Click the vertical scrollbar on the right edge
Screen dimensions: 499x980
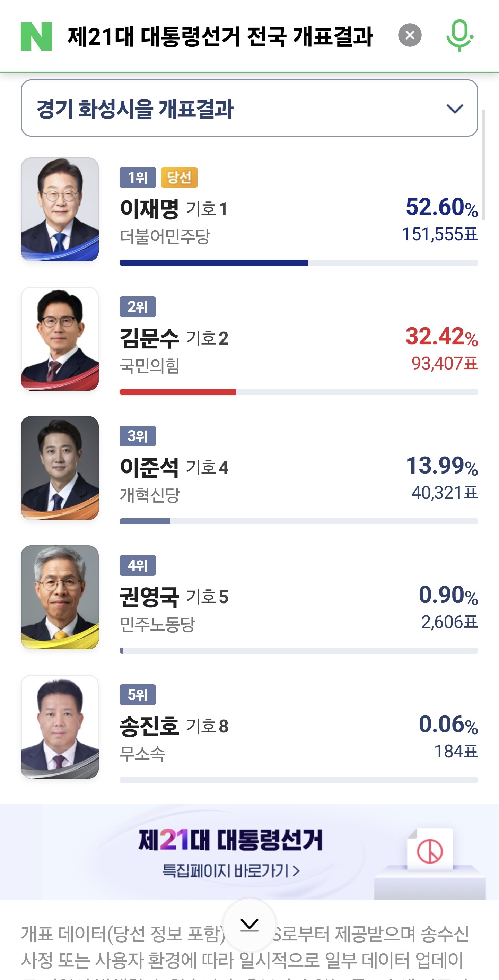pyautogui.click(x=483, y=165)
